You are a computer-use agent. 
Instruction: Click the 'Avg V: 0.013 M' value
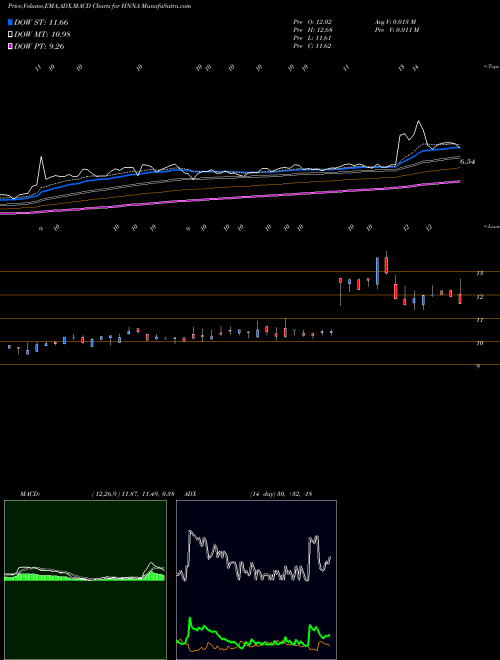[x=396, y=22]
